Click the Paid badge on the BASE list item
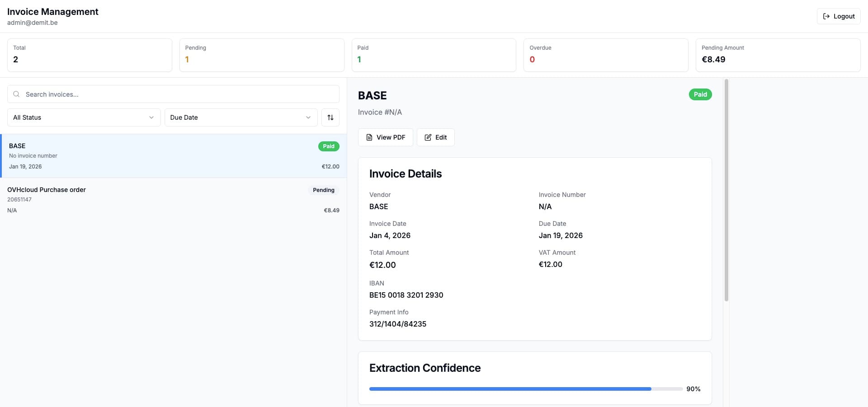The height and width of the screenshot is (407, 868). (x=329, y=146)
